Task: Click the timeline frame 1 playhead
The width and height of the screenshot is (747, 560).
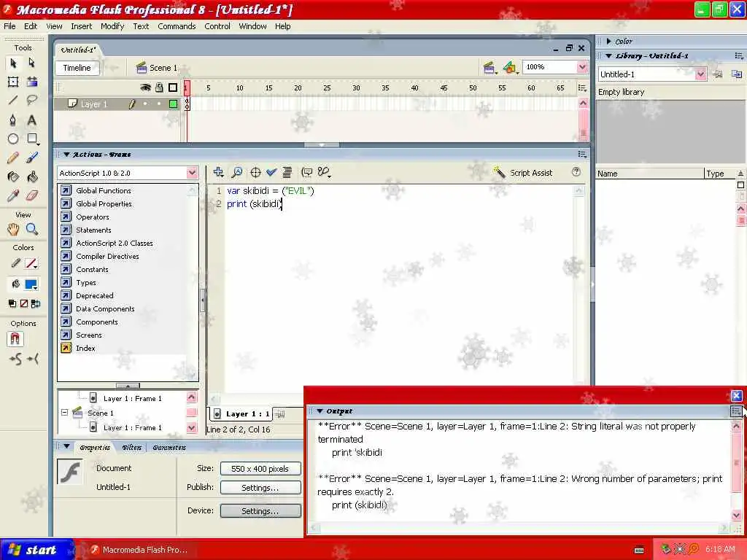Action: coord(187,87)
